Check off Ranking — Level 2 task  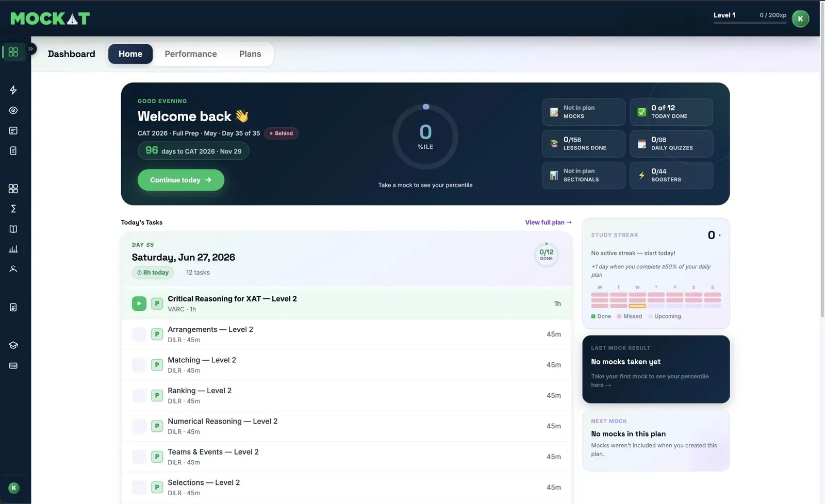[139, 395]
